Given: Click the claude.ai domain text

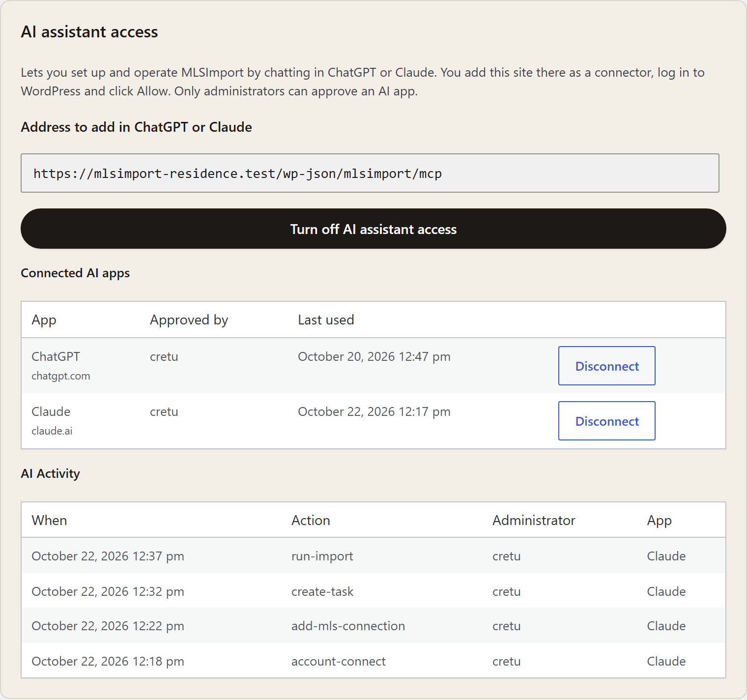Looking at the screenshot, I should [x=52, y=431].
